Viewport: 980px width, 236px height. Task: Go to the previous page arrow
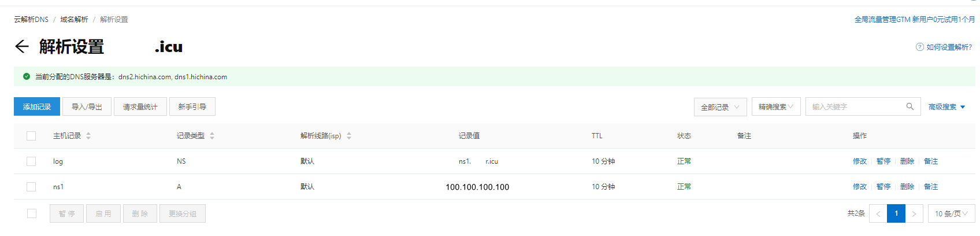(878, 213)
